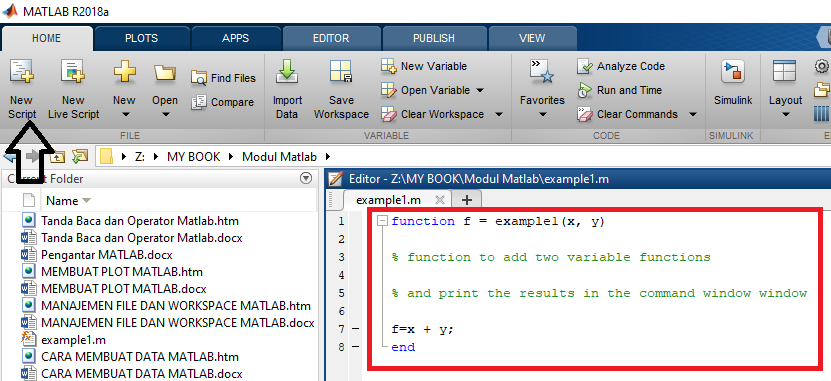Create a New Live Script
Image resolution: width=831 pixels, height=381 pixels.
coord(73,90)
